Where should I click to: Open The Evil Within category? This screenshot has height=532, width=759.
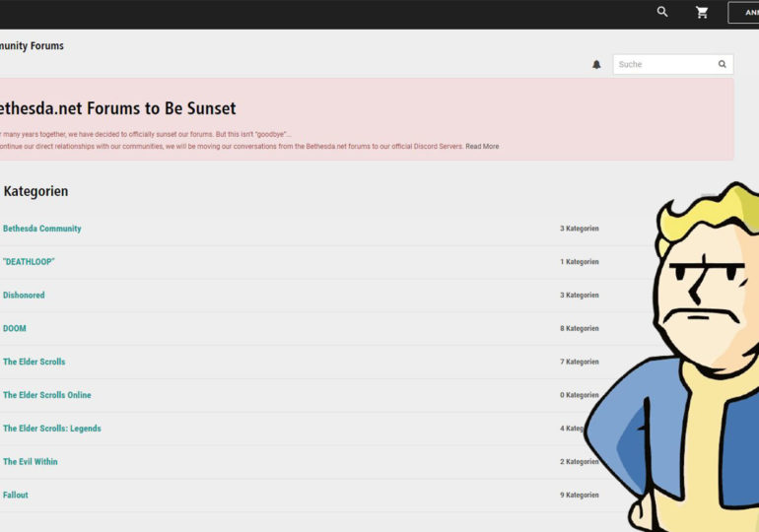(30, 462)
